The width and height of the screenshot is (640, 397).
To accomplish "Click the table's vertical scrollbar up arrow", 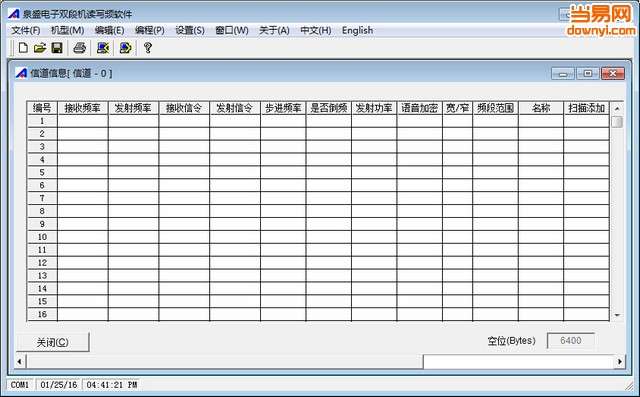I will point(617,109).
